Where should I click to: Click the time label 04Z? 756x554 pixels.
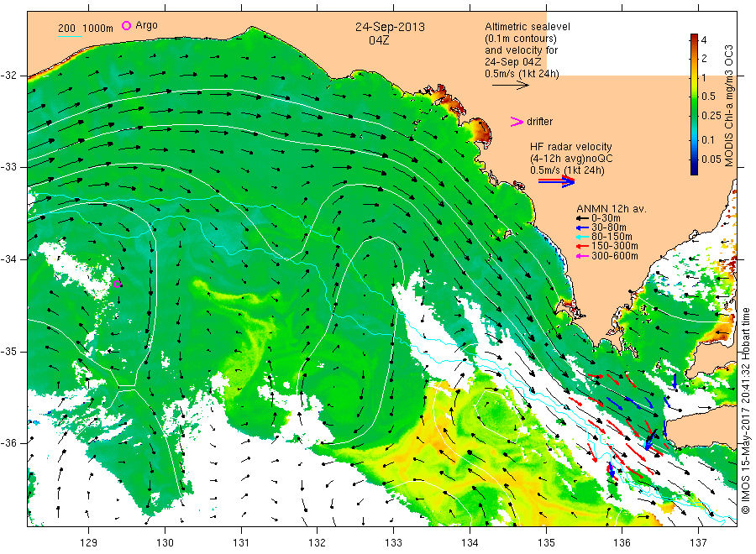pyautogui.click(x=379, y=40)
